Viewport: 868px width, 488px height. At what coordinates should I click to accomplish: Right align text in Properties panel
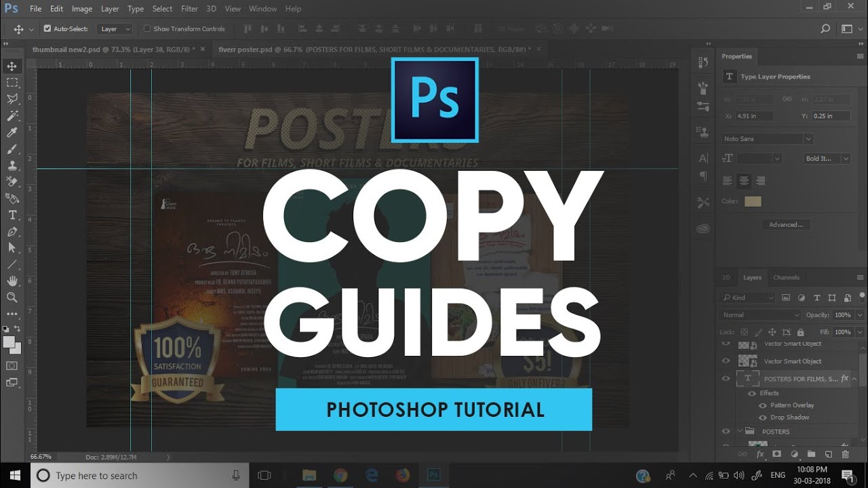click(x=760, y=181)
